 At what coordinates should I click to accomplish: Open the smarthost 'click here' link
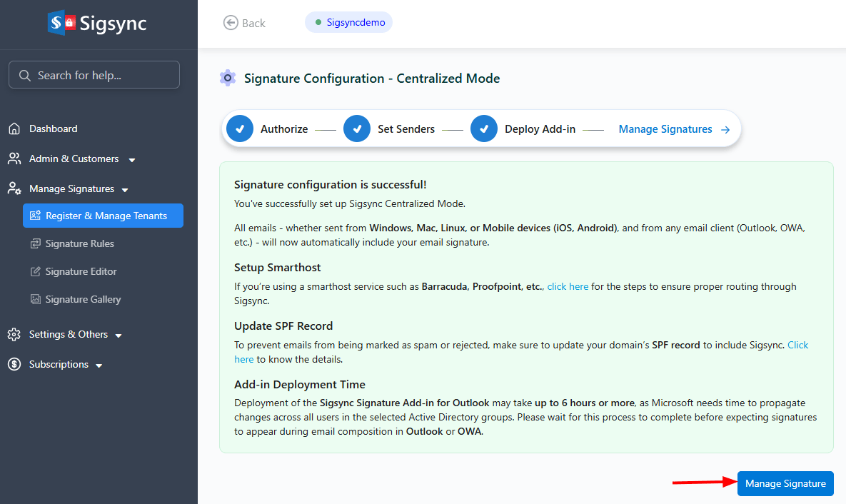coord(568,286)
